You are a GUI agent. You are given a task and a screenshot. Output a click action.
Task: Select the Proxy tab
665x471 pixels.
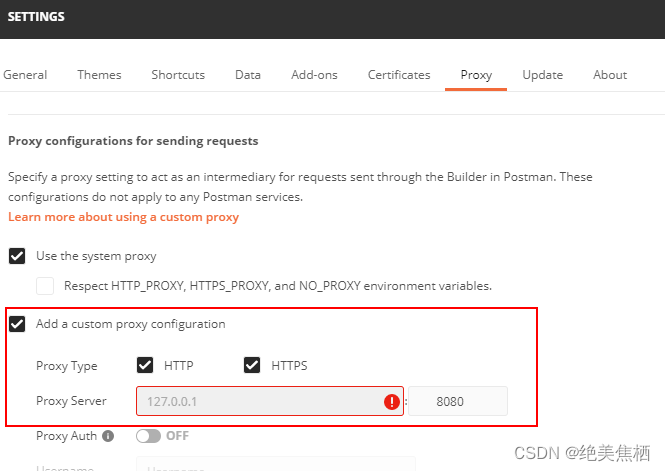point(476,75)
